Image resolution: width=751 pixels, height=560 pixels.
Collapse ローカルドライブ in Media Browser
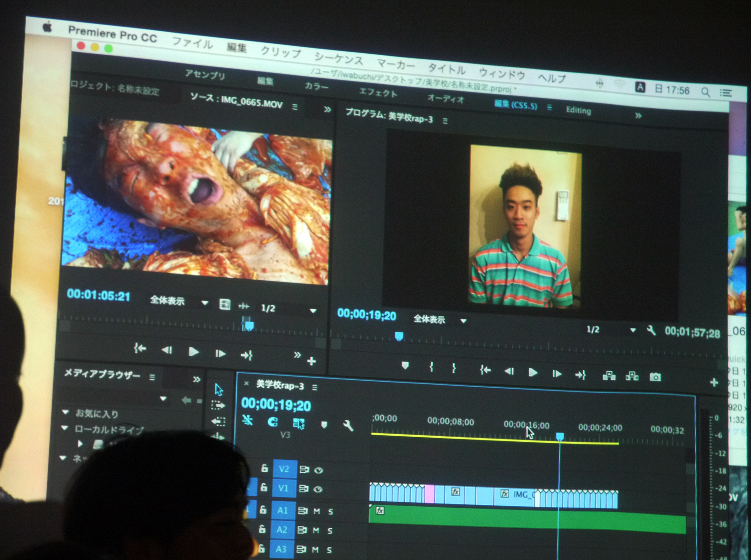coord(65,427)
